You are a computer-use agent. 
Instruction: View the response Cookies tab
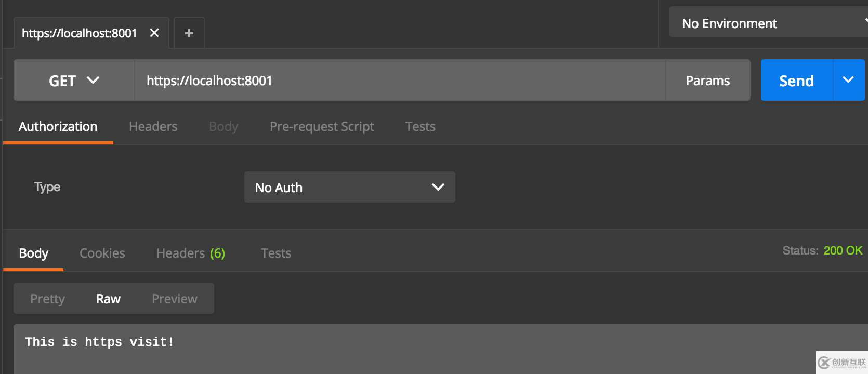102,253
